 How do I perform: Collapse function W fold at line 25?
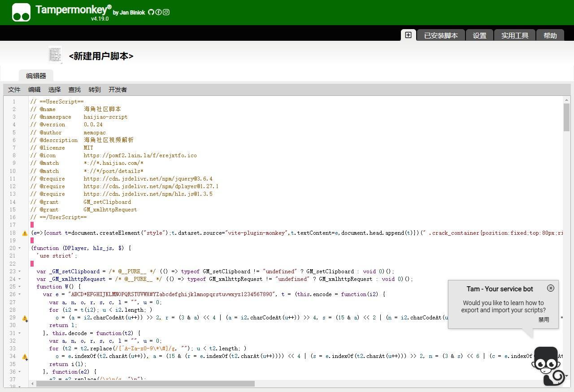point(20,287)
